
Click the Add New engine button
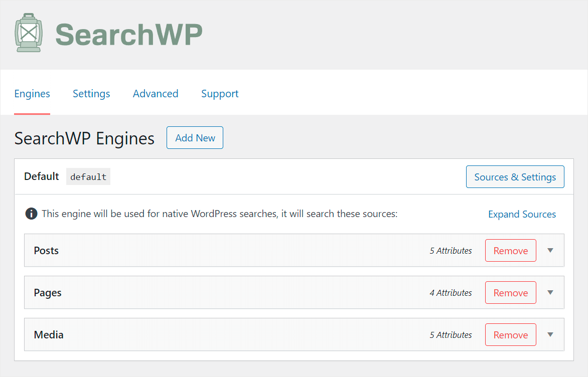click(195, 137)
